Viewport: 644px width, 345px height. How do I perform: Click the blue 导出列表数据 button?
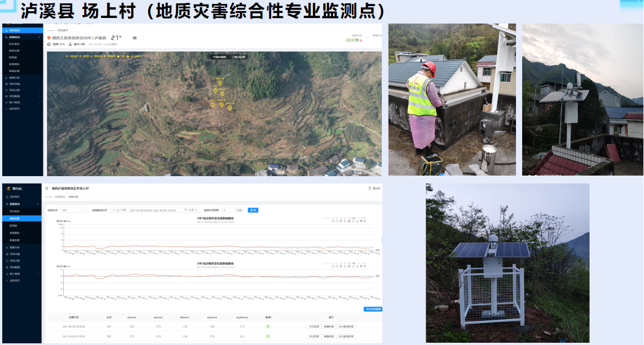tap(372, 309)
